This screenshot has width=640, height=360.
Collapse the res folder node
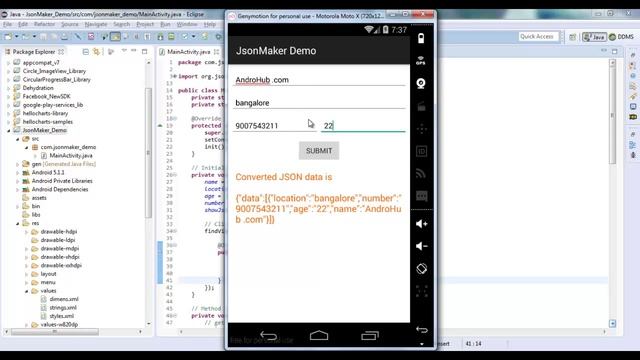[18, 224]
